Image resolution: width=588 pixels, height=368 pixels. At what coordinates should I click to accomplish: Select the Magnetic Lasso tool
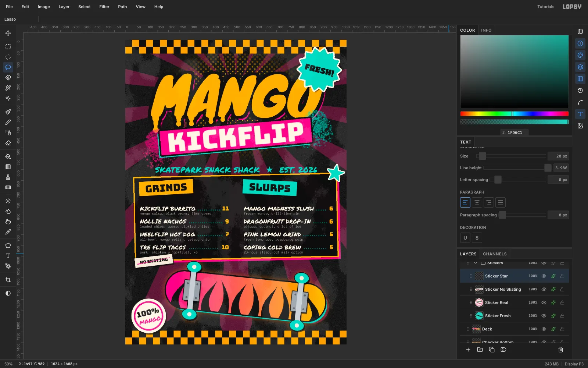pyautogui.click(x=8, y=78)
